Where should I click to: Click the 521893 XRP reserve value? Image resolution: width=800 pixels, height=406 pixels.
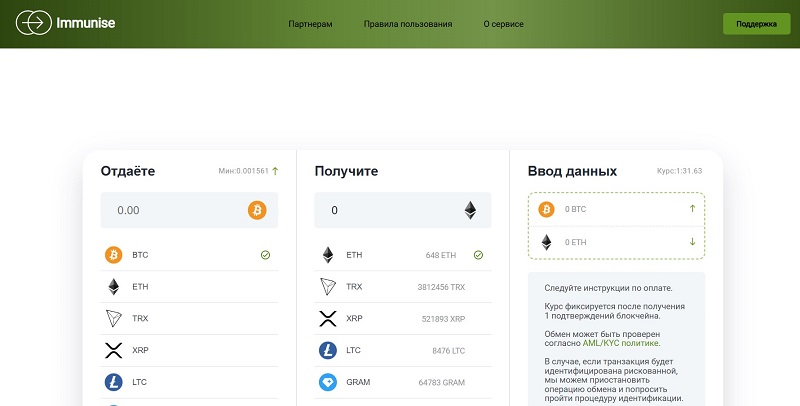(x=443, y=319)
